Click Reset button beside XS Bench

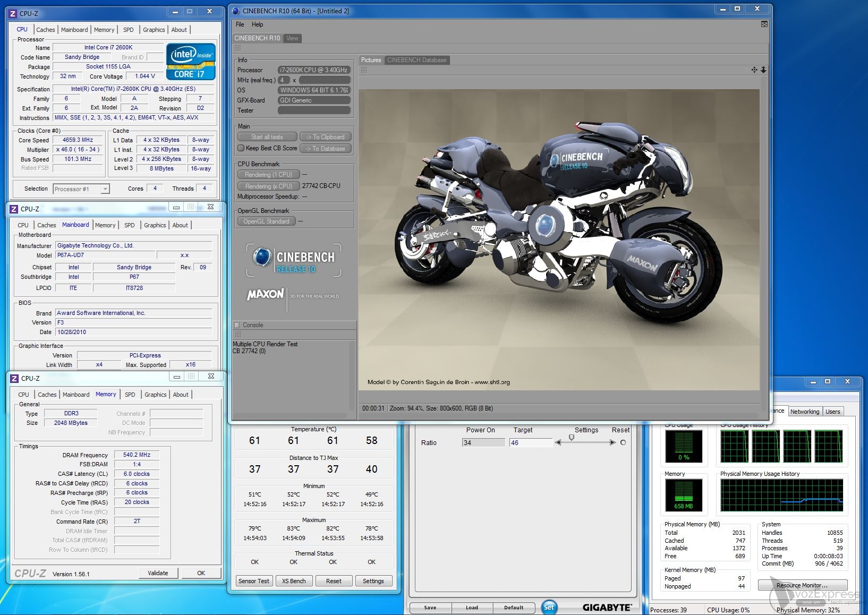[334, 581]
